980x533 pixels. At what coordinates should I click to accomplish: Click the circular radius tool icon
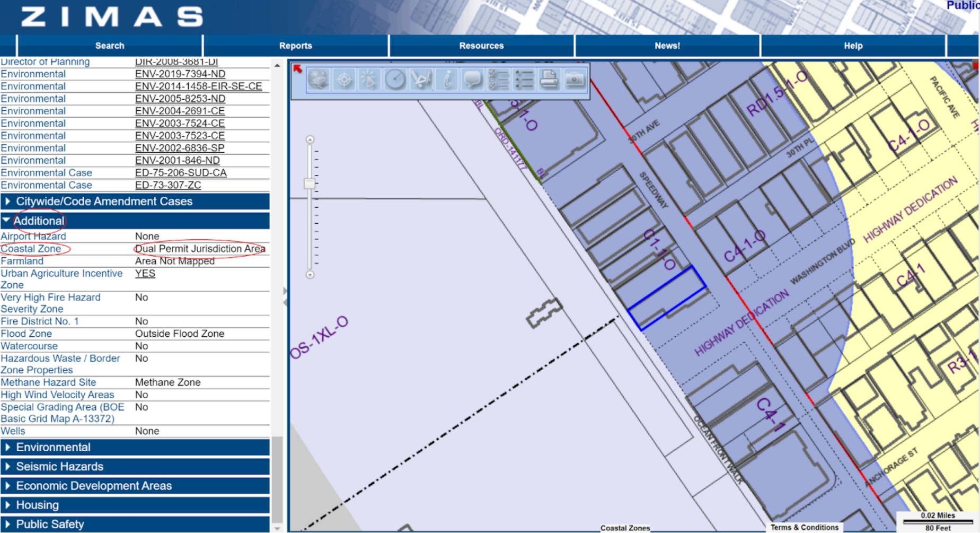(395, 80)
